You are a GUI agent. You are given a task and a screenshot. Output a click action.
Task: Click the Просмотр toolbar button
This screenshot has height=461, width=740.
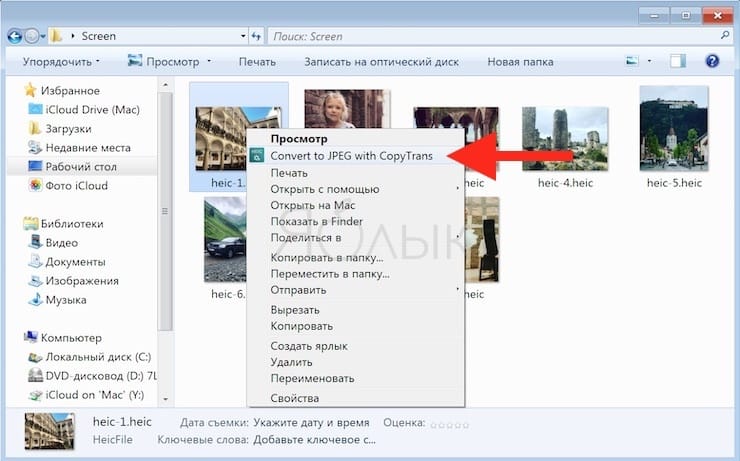point(163,61)
